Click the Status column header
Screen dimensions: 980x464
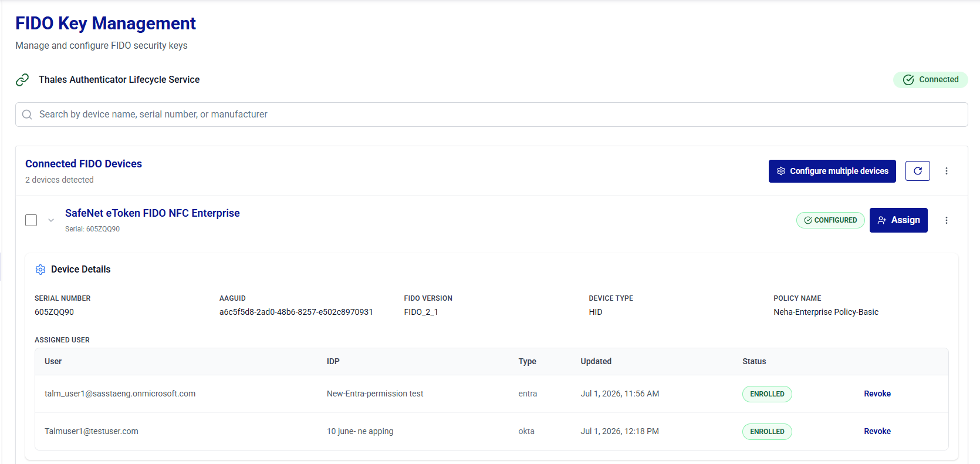(754, 361)
